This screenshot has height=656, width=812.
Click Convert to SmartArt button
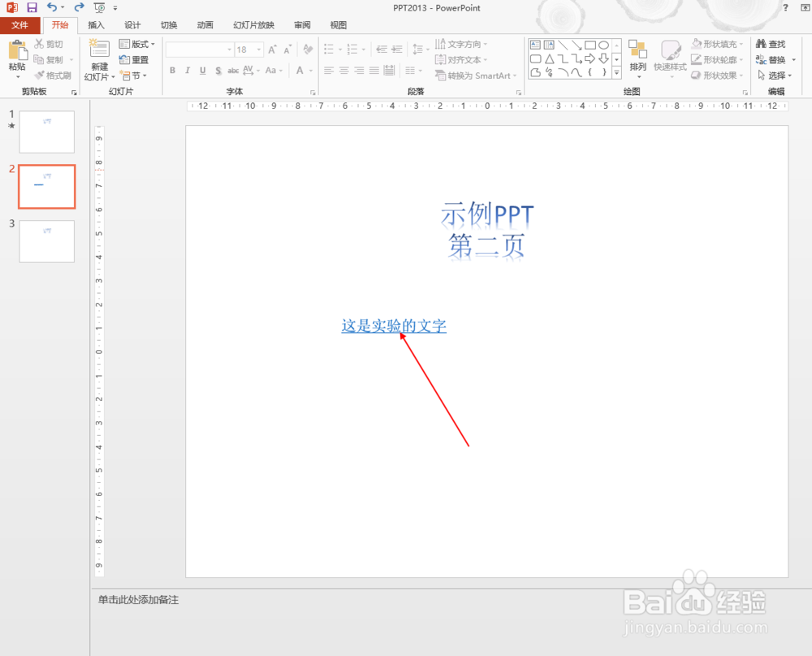click(476, 76)
